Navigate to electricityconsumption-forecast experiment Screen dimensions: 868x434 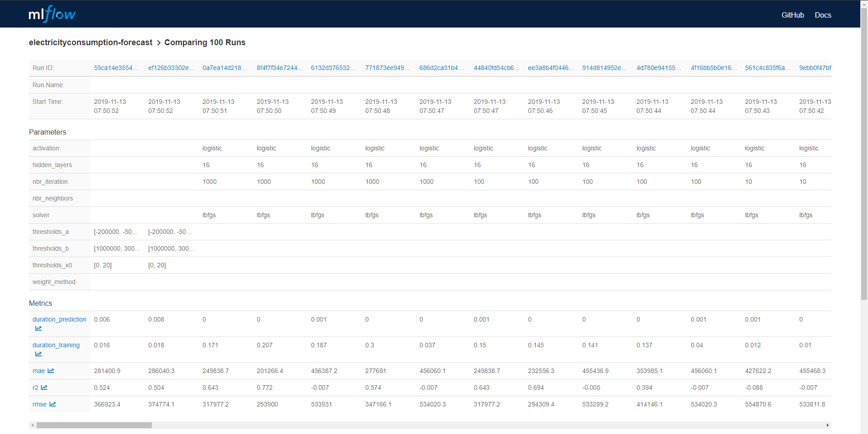click(x=90, y=42)
